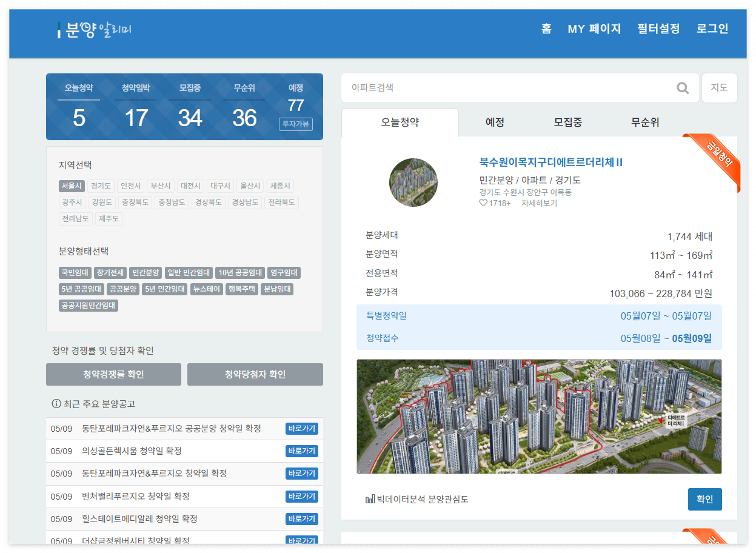Screen dimensions: 756x553
Task: Click the 오늘청약 count 5
Action: pos(79,118)
